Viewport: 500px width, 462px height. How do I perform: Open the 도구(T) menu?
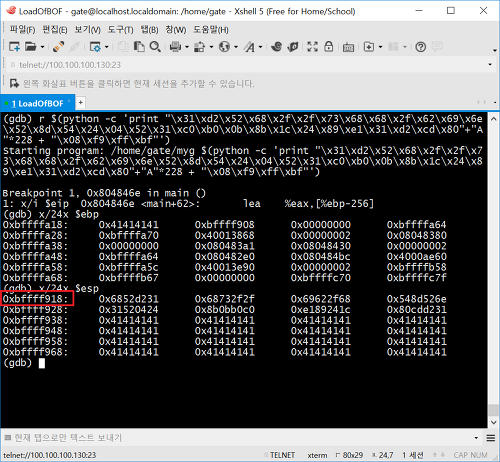click(120, 30)
